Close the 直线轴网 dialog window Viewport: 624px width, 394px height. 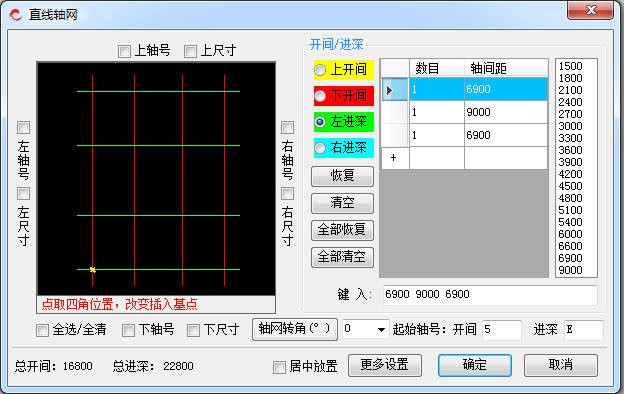click(x=590, y=10)
